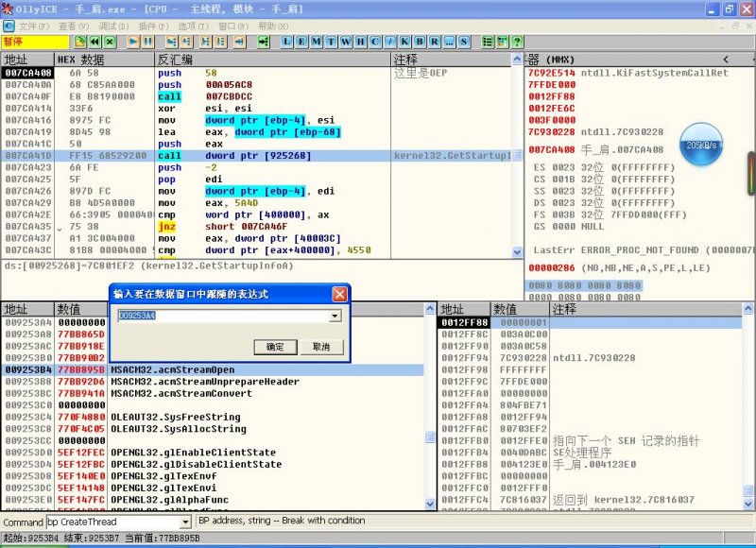Select the jnz short 007CA46F line

(255, 227)
